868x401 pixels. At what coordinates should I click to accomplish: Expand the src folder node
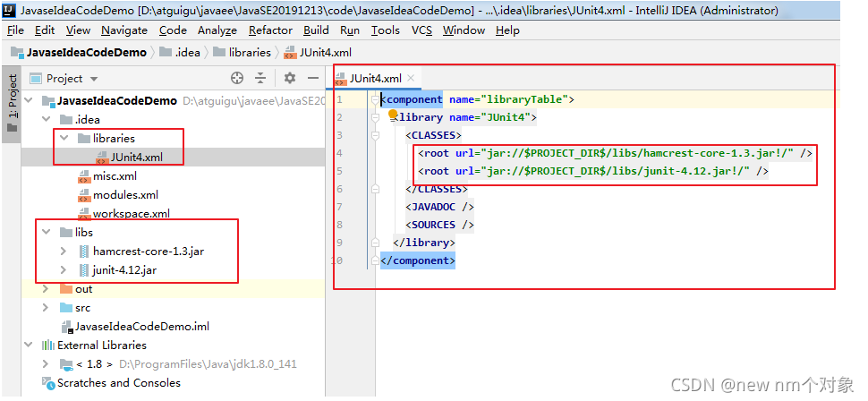pyautogui.click(x=46, y=308)
